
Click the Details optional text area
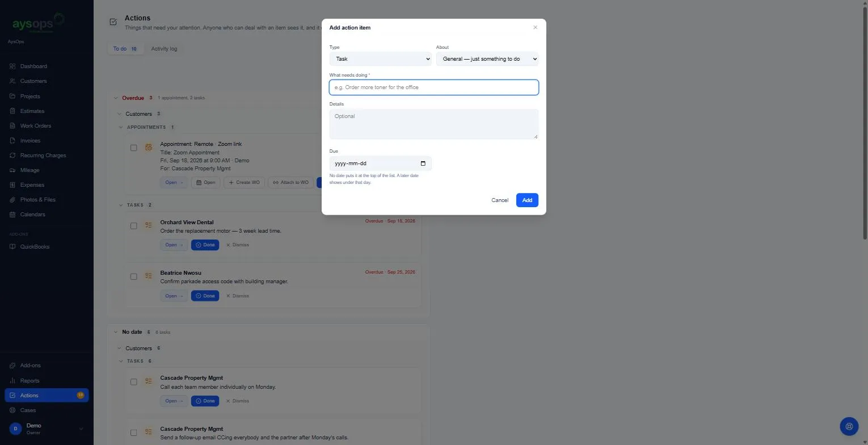pos(434,124)
